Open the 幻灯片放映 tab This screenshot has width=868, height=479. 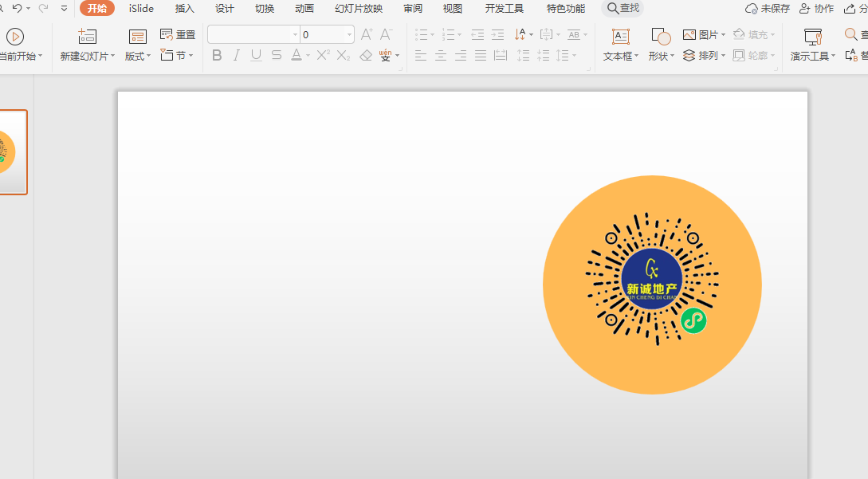click(359, 8)
